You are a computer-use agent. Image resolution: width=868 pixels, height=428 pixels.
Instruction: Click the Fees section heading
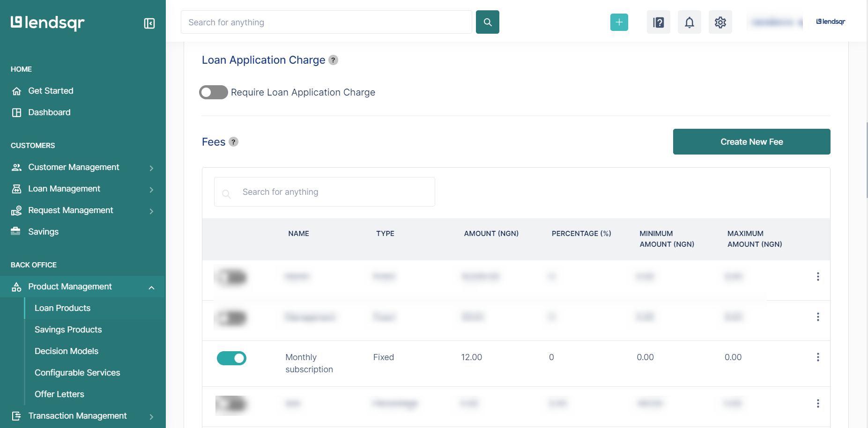click(214, 142)
